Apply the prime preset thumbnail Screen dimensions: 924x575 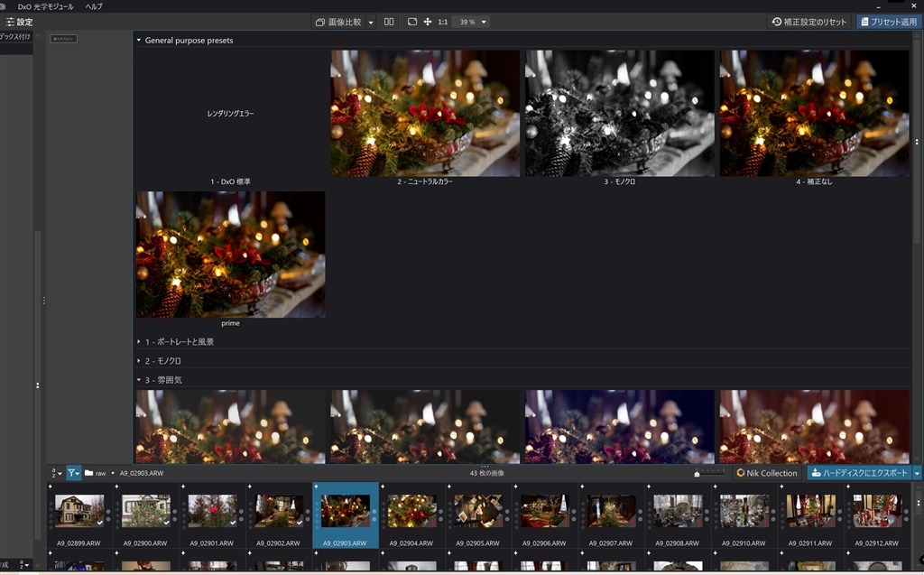(230, 255)
